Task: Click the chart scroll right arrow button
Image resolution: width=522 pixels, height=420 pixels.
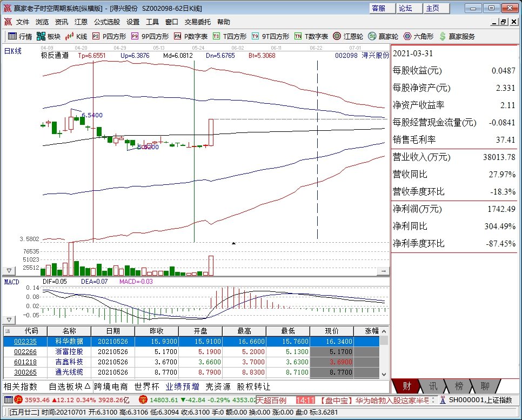Action: (x=383, y=271)
